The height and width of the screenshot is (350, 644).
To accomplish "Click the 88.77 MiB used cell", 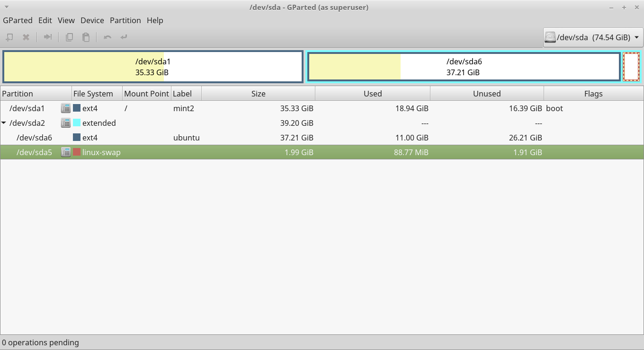I will 411,152.
